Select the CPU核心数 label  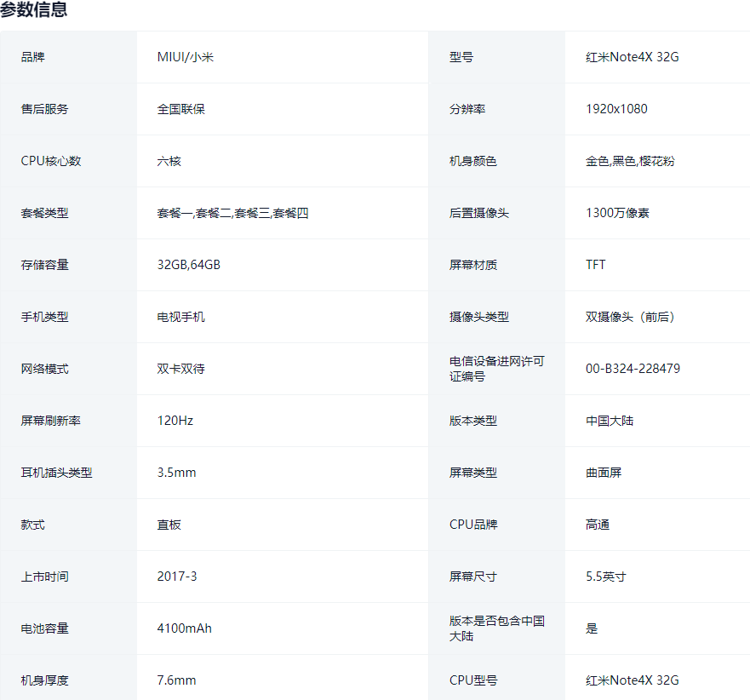pos(51,161)
